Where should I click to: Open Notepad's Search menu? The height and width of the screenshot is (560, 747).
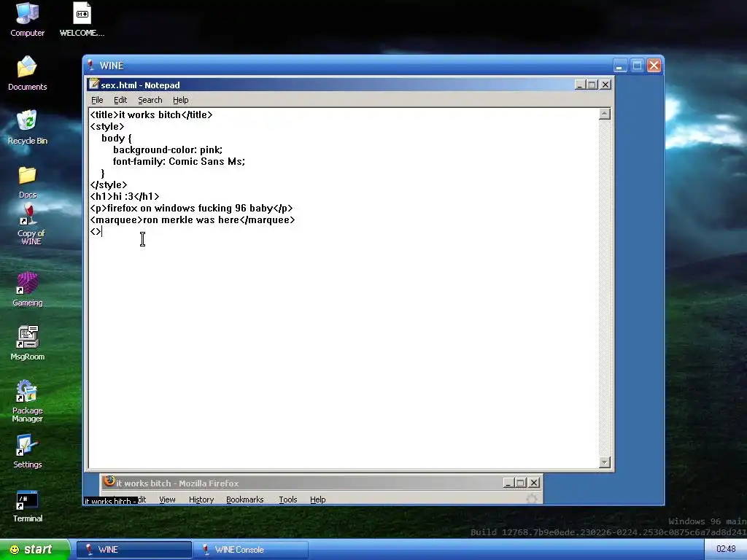(150, 100)
